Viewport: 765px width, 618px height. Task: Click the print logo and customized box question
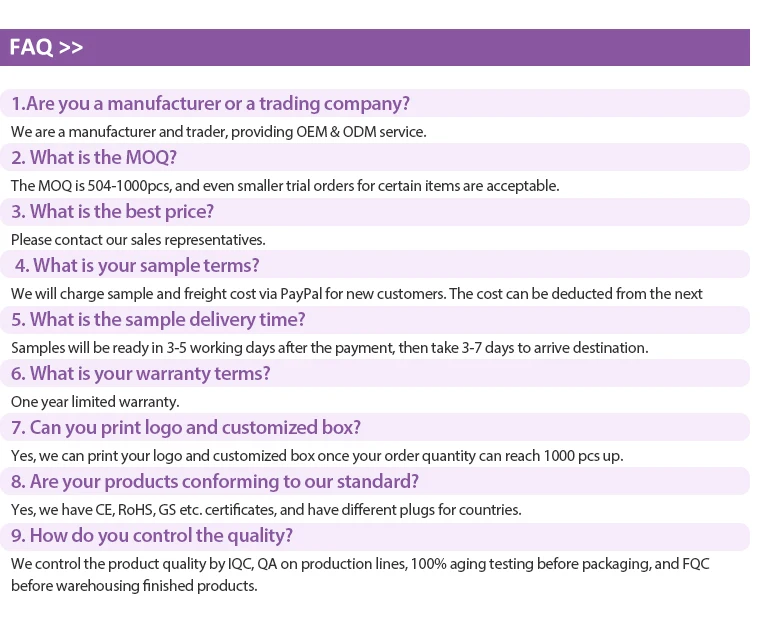(186, 427)
